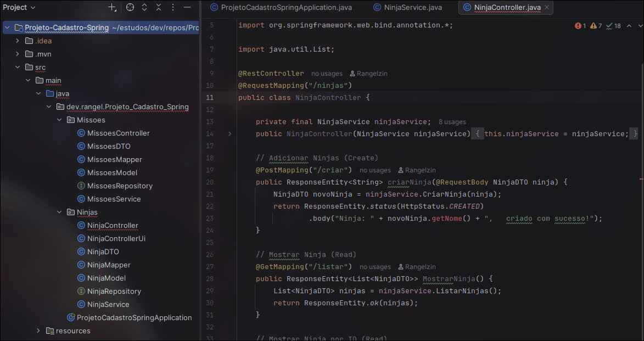The width and height of the screenshot is (644, 341).
Task: Click the Select Opened File target icon
Action: (130, 7)
